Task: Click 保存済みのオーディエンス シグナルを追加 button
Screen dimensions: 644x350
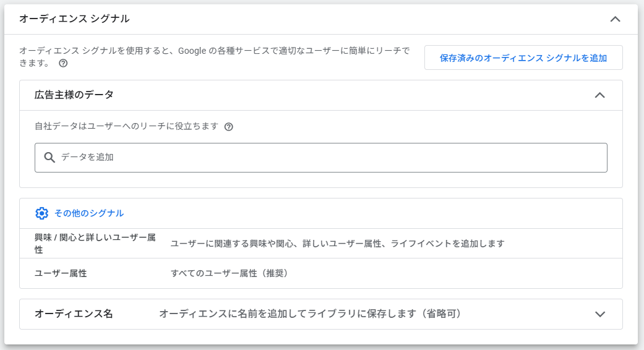Action: pyautogui.click(x=523, y=58)
